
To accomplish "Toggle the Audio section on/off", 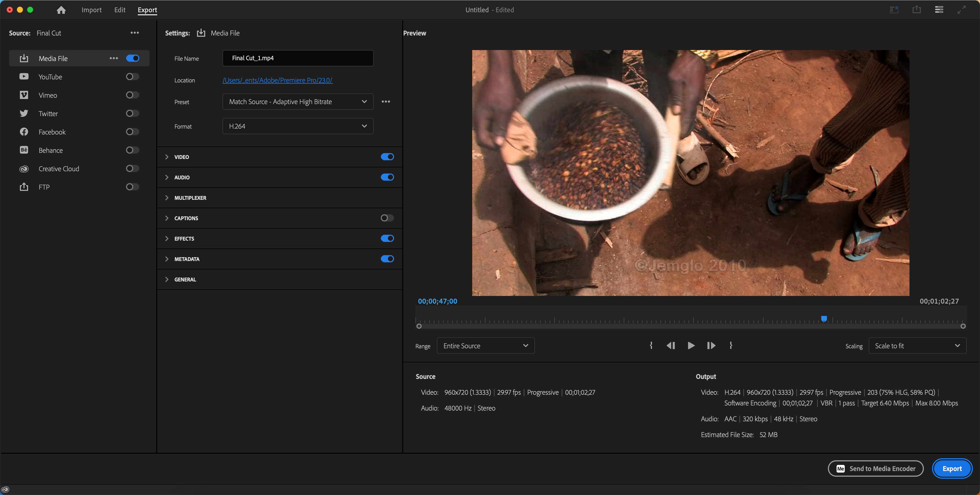I will pos(387,177).
